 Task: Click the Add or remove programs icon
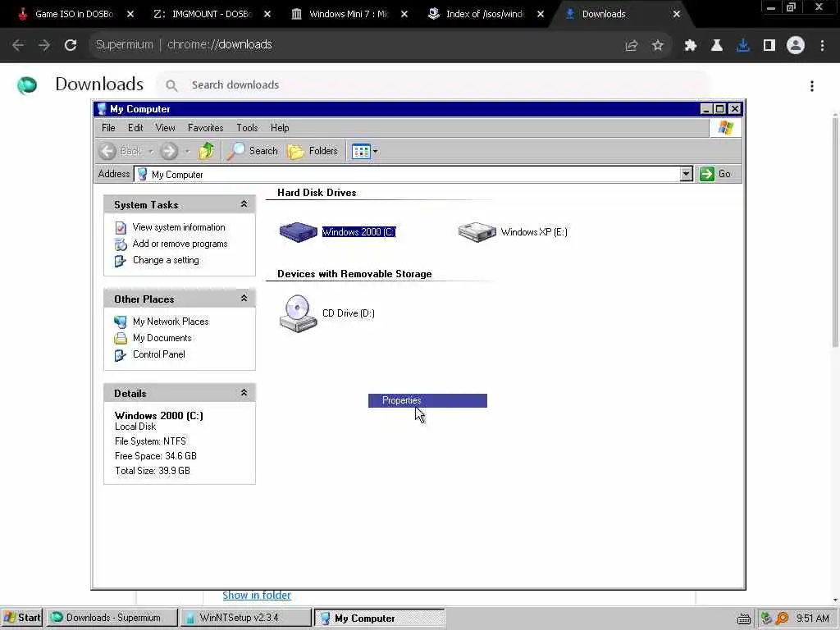coord(121,244)
